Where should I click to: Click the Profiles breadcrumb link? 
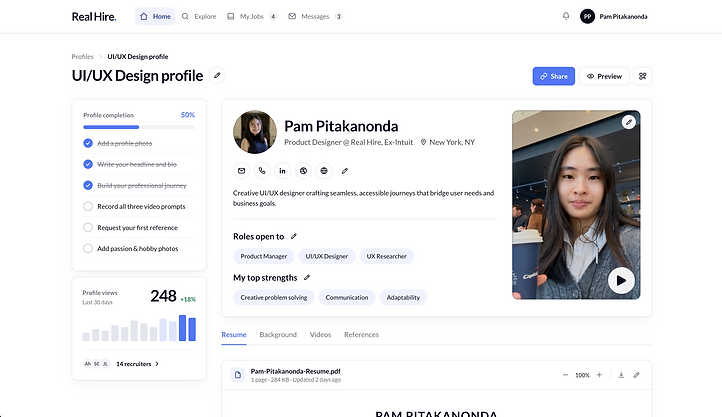click(x=82, y=57)
